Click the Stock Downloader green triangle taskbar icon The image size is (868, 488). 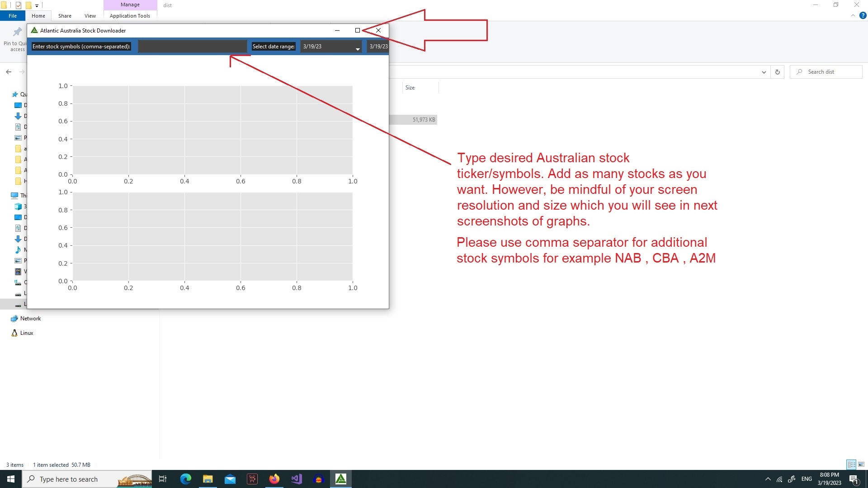point(341,479)
